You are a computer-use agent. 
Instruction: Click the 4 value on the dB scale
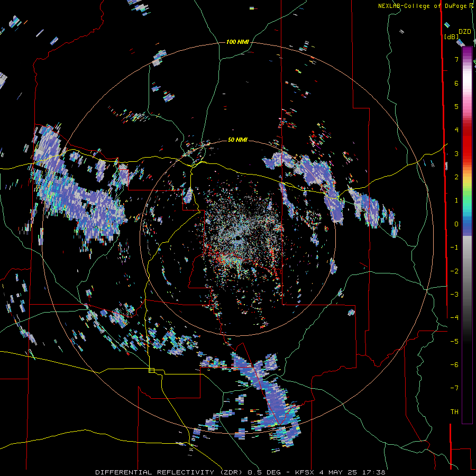point(456,130)
